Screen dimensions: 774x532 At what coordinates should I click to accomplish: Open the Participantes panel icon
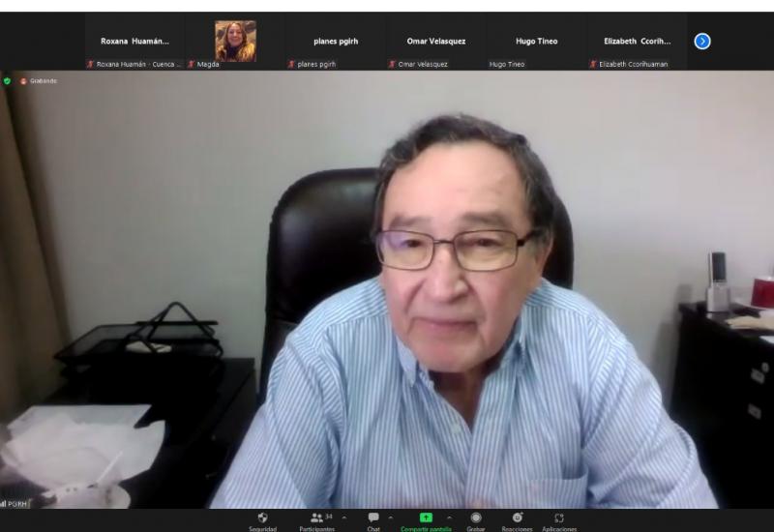coord(316,518)
